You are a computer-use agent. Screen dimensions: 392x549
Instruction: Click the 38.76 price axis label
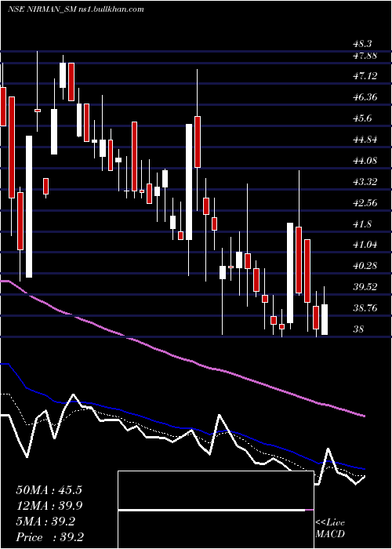tap(365, 308)
